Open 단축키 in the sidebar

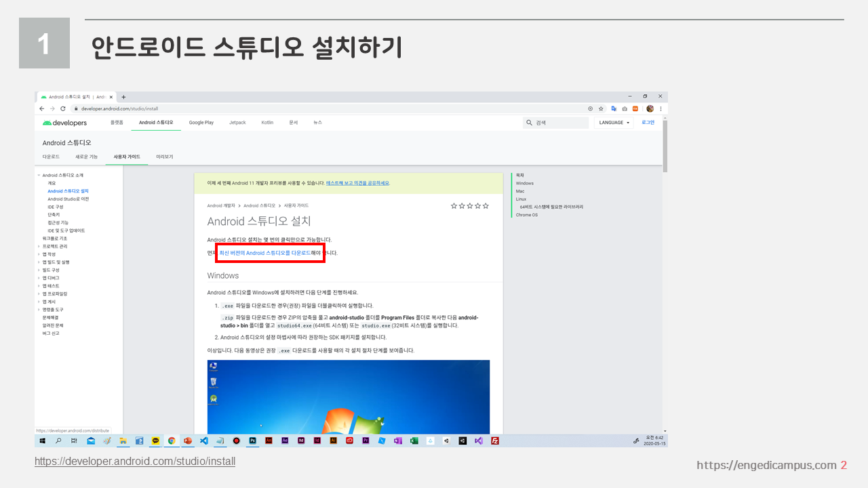click(x=54, y=215)
